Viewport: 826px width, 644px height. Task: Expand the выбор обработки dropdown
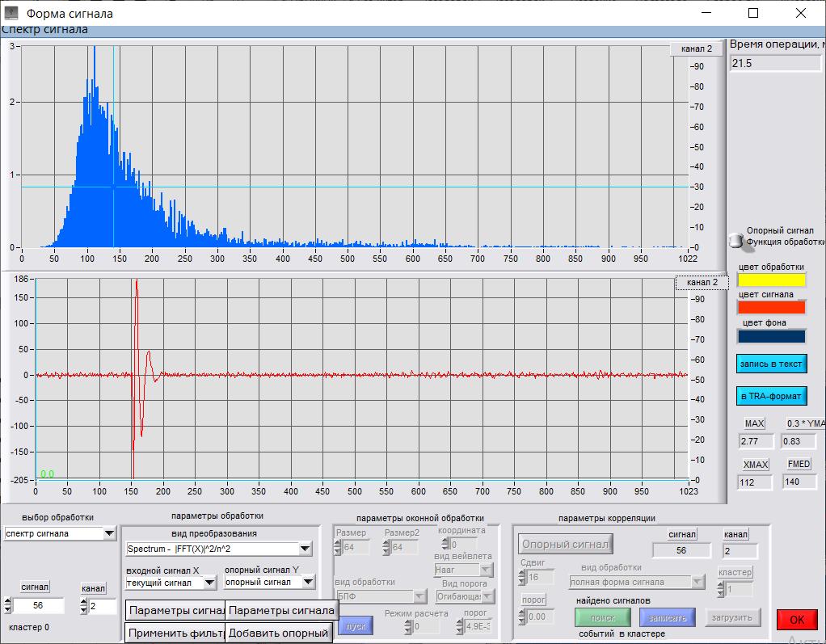click(x=110, y=533)
